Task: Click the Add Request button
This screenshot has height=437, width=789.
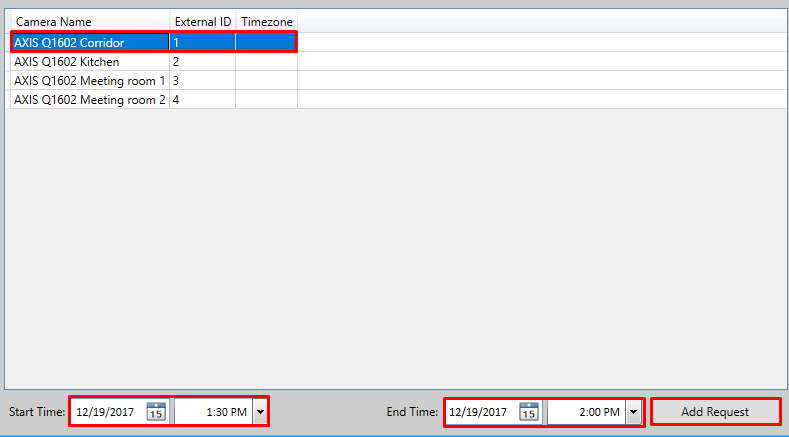Action: [x=716, y=412]
